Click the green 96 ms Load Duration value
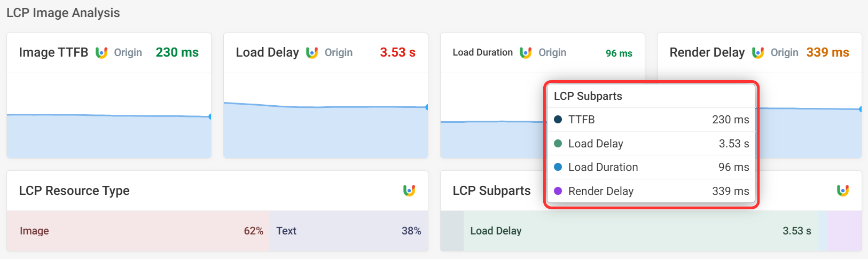Screen dimensions: 868x259 (x=619, y=53)
